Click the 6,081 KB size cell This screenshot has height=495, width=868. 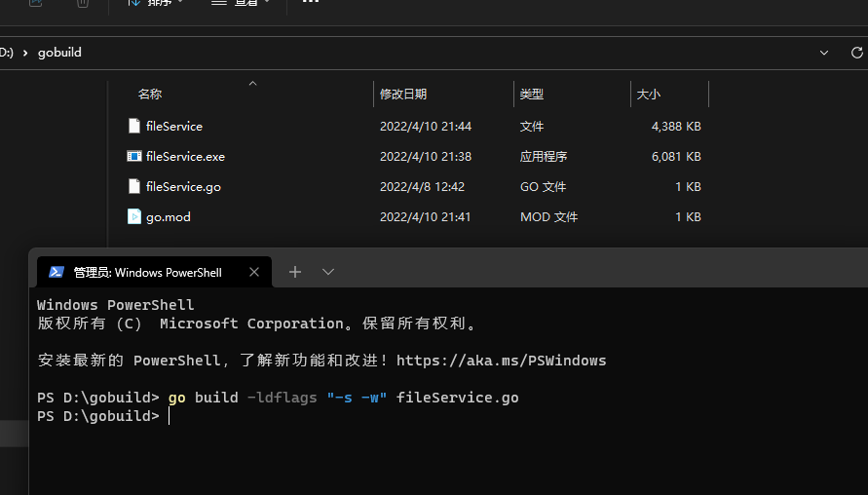(x=676, y=157)
